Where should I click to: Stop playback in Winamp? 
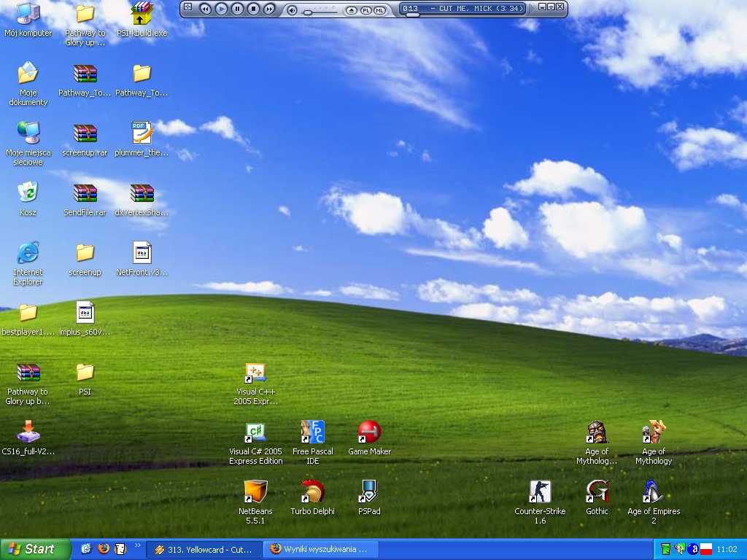pos(253,9)
